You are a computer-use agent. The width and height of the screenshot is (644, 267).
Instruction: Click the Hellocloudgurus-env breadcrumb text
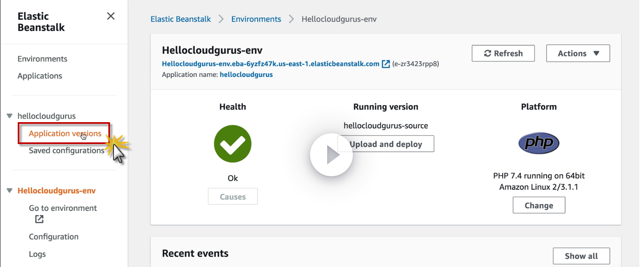(x=339, y=19)
